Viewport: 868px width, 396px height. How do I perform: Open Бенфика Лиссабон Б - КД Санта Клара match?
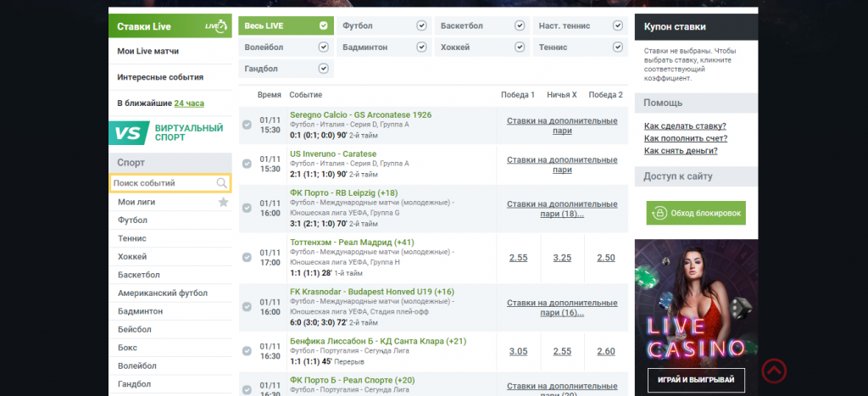point(377,342)
